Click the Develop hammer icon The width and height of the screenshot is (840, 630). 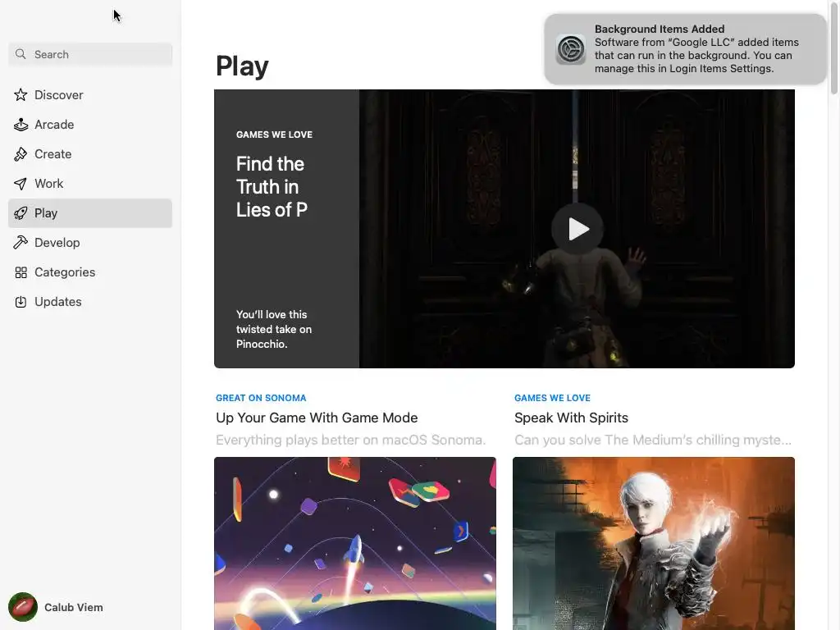click(21, 243)
